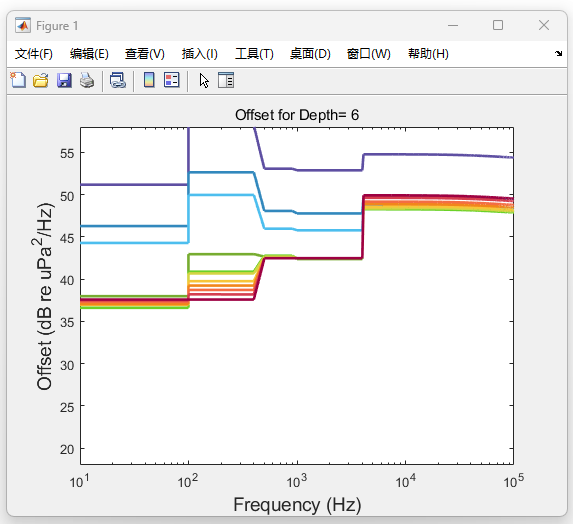The height and width of the screenshot is (524, 573).
Task: Open the 文件(F) menu
Action: (x=34, y=54)
